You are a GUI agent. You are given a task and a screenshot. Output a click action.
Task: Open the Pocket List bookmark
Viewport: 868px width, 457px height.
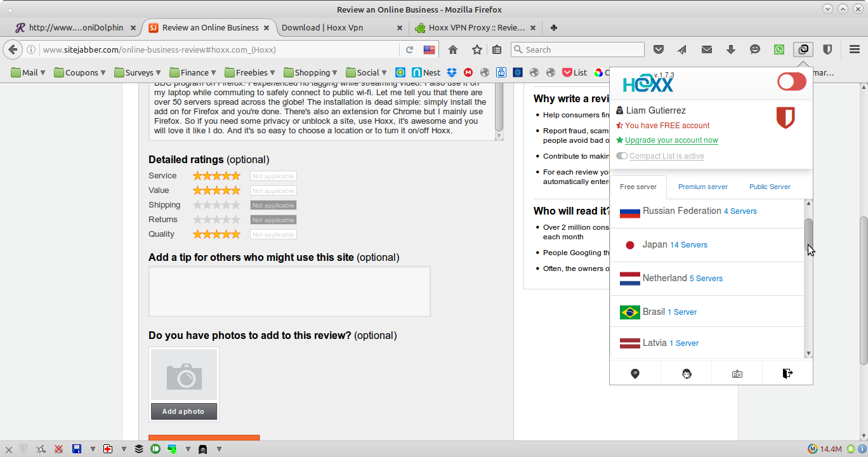coord(574,72)
